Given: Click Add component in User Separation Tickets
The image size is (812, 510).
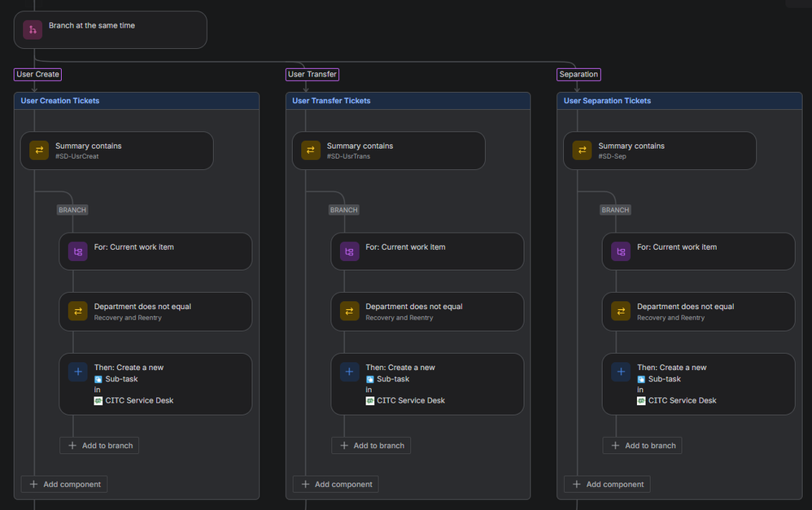Looking at the screenshot, I should point(607,485).
